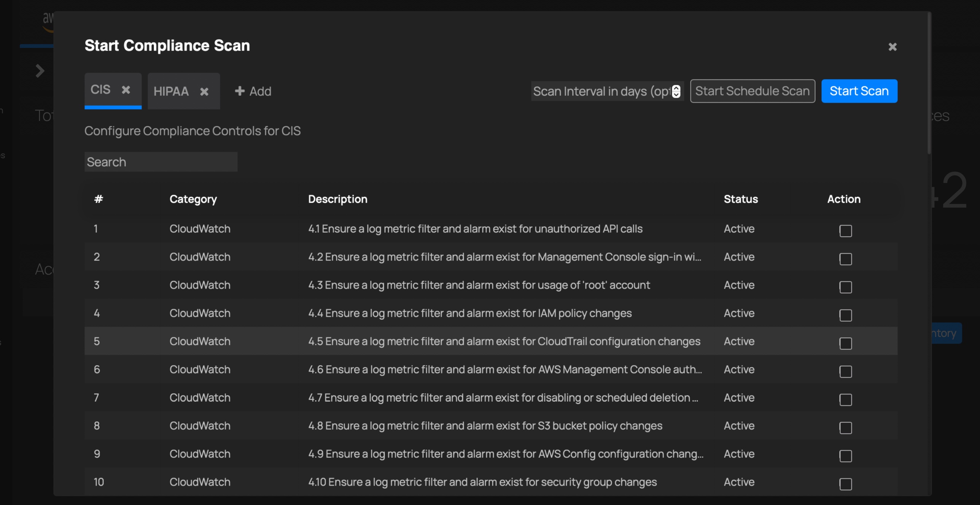Viewport: 980px width, 505px height.
Task: Click description 4.2 Management Console sign-in
Action: pos(504,257)
